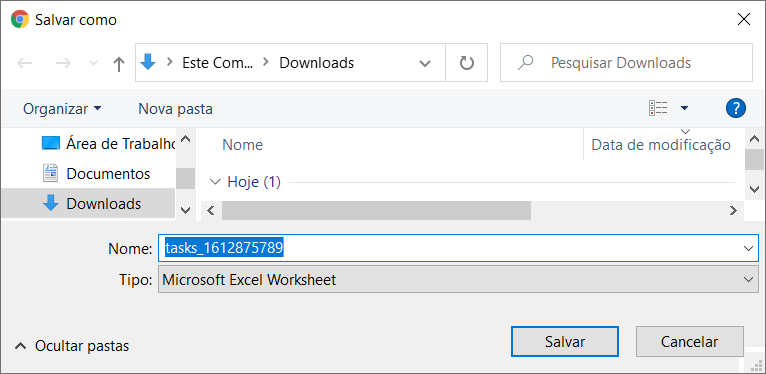This screenshot has height=374, width=766.
Task: Click the search magnifier icon
Action: (525, 62)
